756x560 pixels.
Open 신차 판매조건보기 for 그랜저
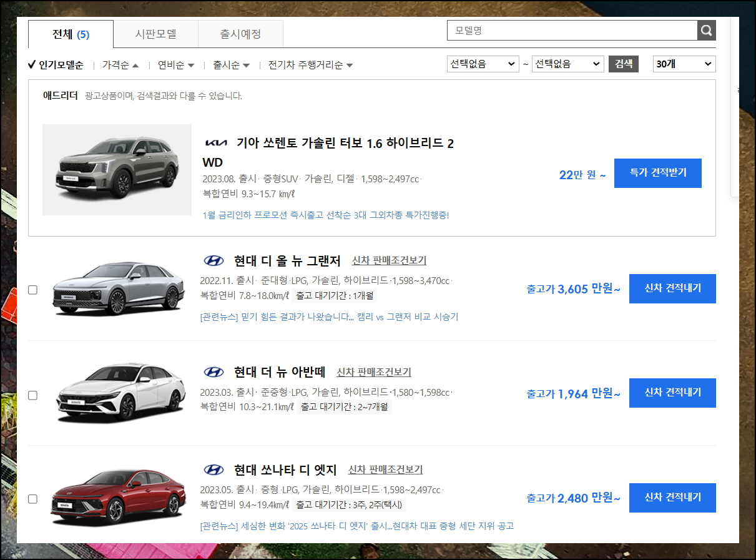[389, 260]
